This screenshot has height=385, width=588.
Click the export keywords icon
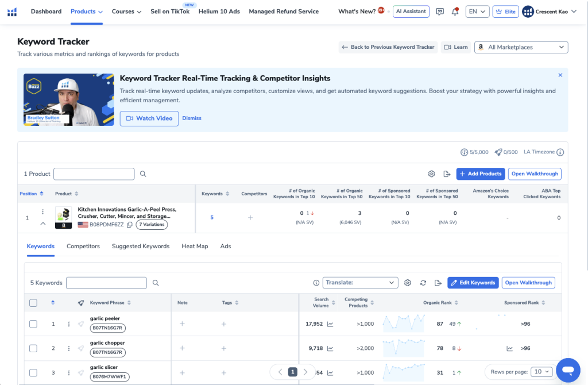(438, 283)
